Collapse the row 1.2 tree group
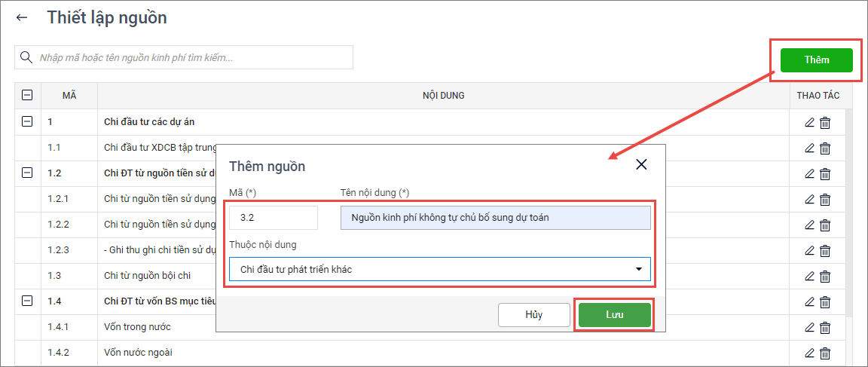Viewport: 868px width, 367px height. tap(28, 173)
